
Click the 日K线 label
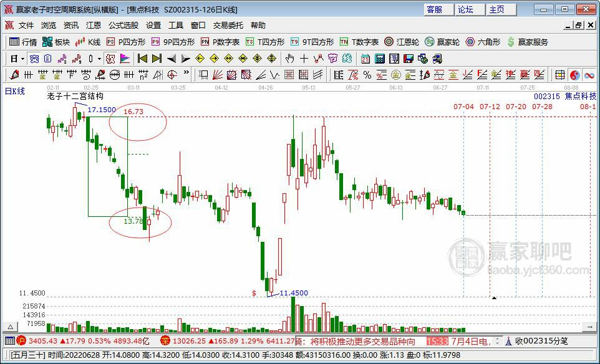[14, 91]
